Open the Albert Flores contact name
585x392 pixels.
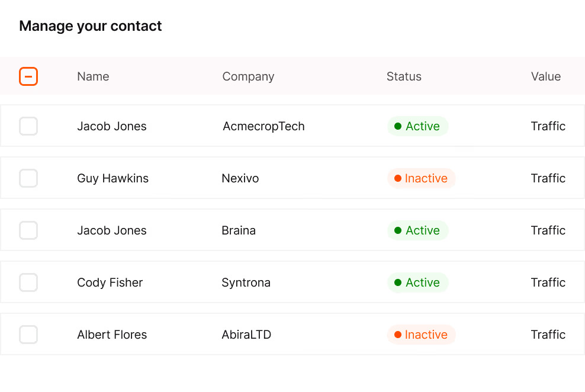(112, 335)
